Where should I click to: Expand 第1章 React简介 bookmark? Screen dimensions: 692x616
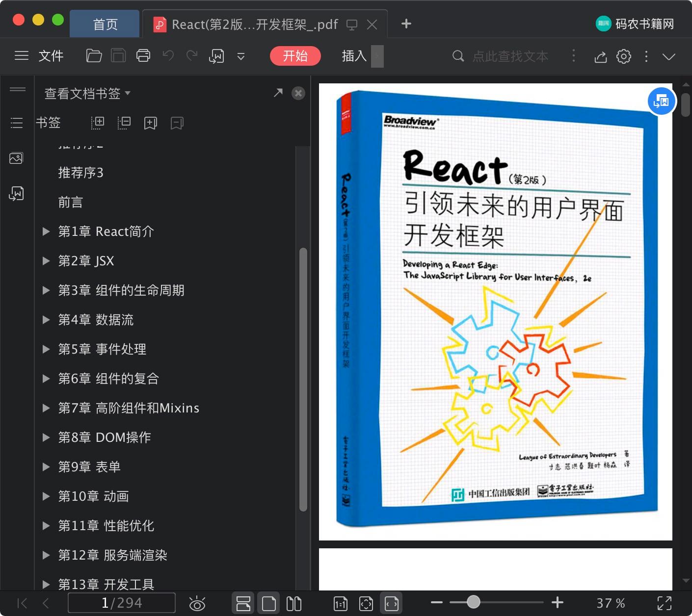pyautogui.click(x=46, y=231)
